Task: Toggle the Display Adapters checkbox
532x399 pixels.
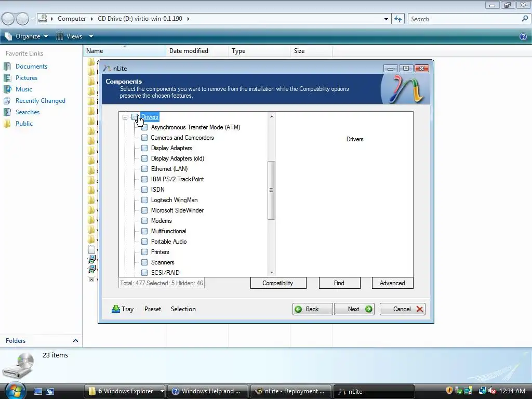Action: pyautogui.click(x=144, y=148)
